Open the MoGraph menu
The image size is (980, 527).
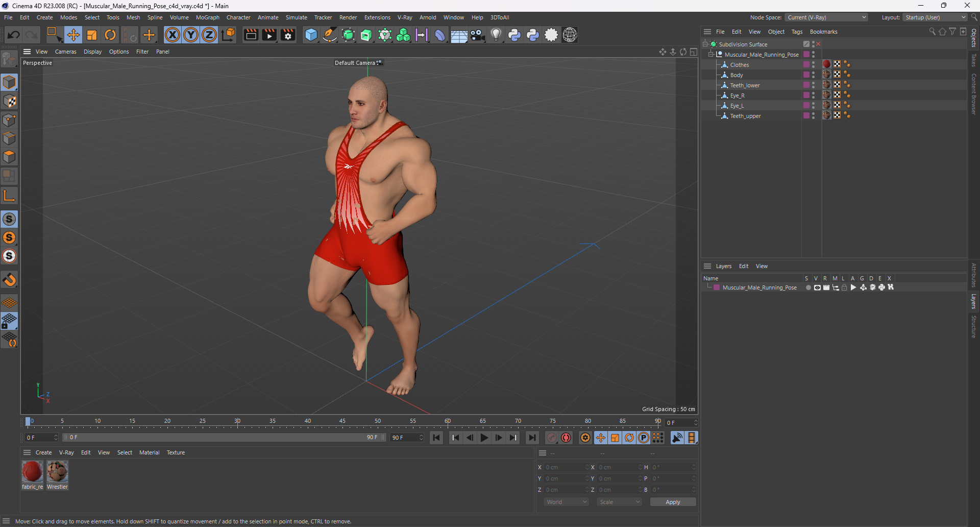click(x=207, y=17)
